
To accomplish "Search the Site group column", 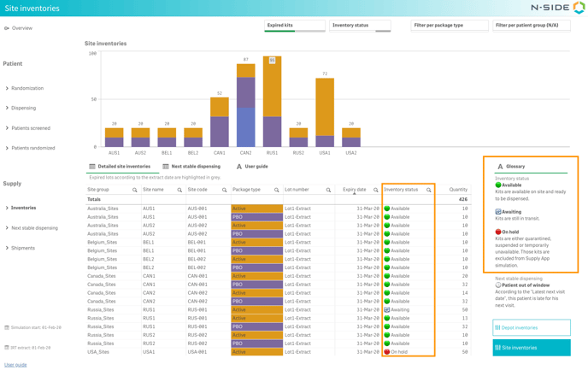I will [134, 190].
